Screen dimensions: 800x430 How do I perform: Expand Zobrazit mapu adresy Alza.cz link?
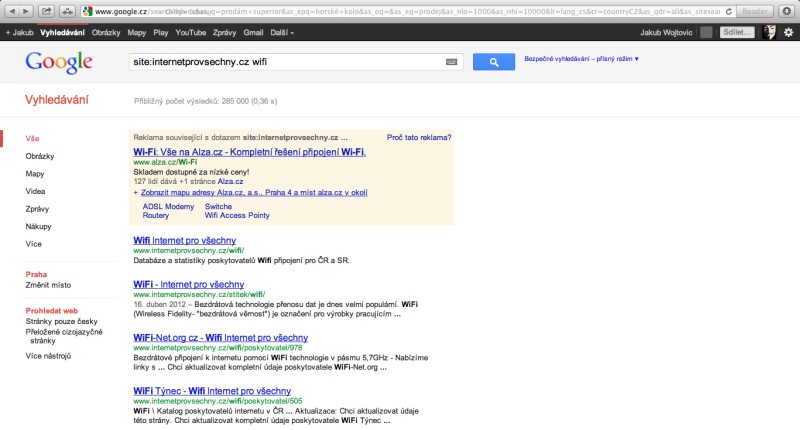click(x=254, y=192)
